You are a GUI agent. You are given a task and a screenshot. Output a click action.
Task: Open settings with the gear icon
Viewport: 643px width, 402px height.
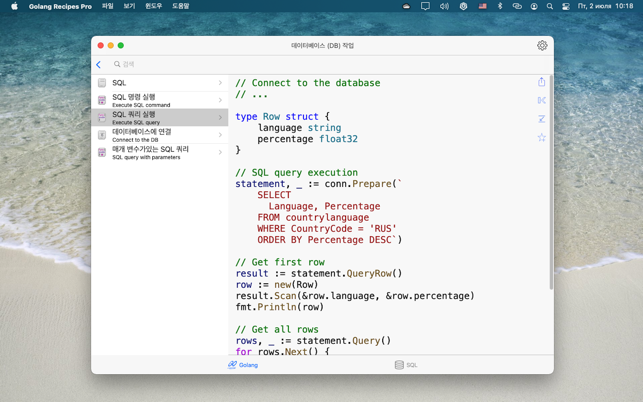pos(542,46)
